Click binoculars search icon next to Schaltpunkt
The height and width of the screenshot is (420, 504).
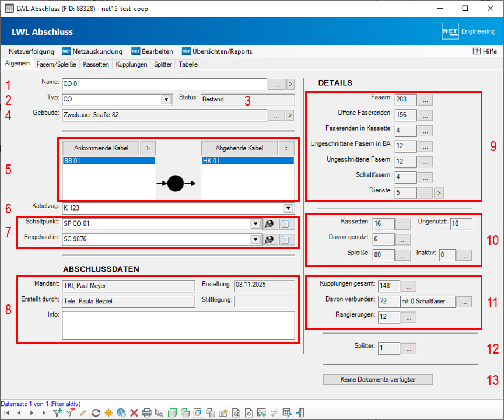tap(269, 224)
